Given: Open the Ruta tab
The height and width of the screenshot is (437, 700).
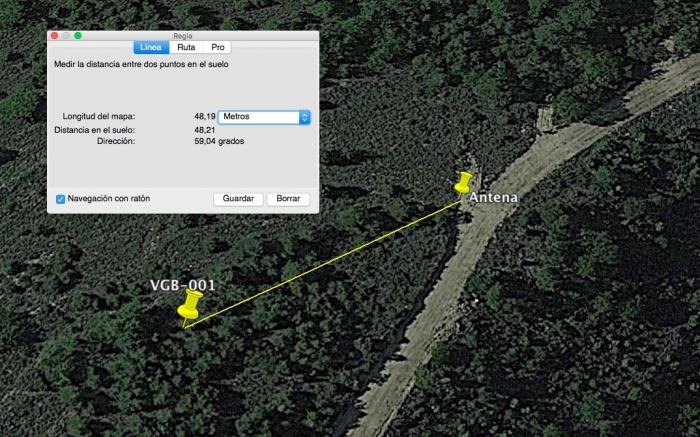Looking at the screenshot, I should coord(186,47).
